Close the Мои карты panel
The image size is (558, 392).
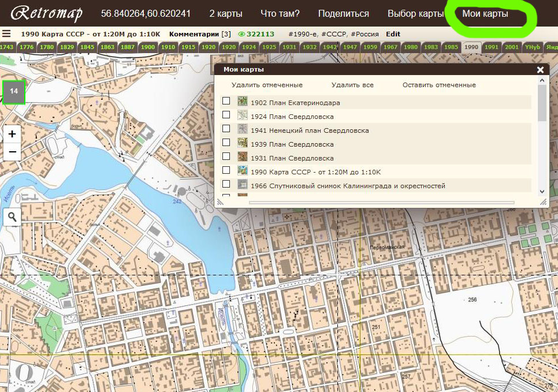pos(540,69)
